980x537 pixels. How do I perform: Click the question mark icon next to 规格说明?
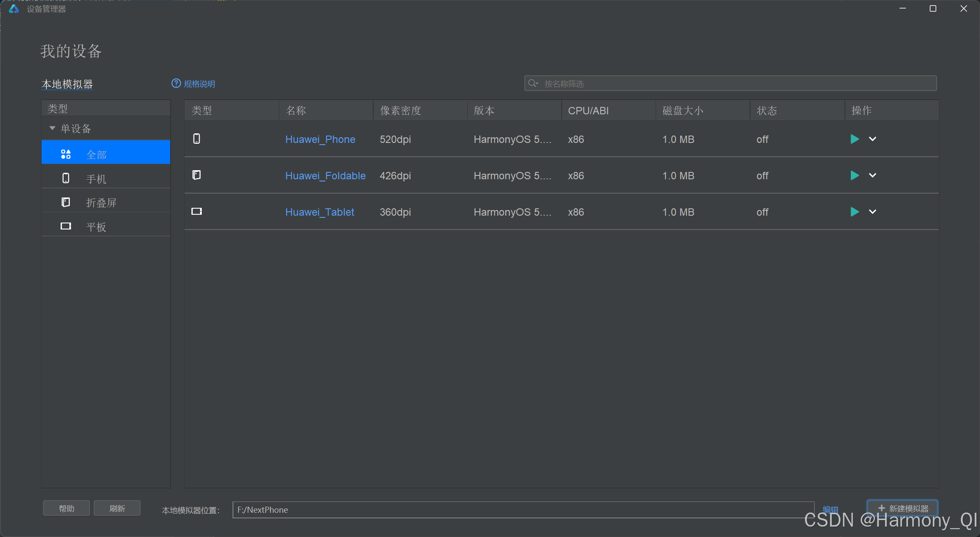click(x=176, y=83)
